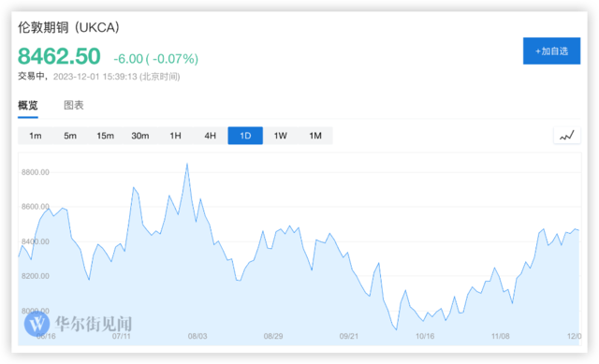The height and width of the screenshot is (364, 599).
Task: Click the August peak on the price chart
Action: (x=187, y=165)
